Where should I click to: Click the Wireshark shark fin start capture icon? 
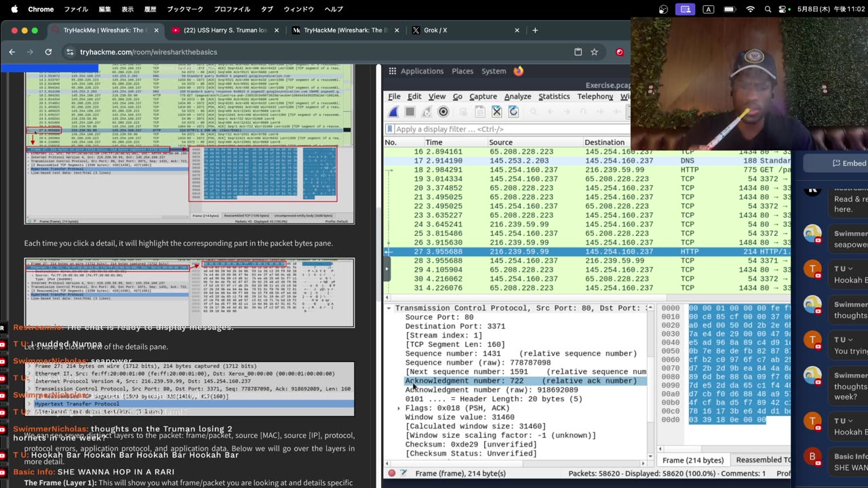point(393,112)
